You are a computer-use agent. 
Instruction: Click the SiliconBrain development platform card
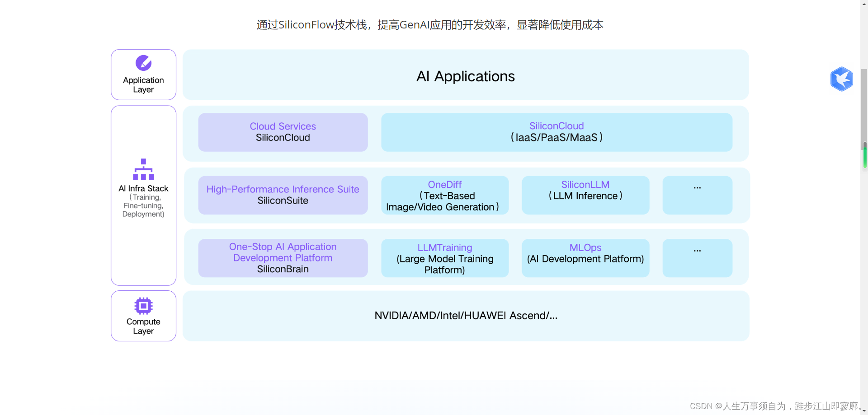(283, 258)
